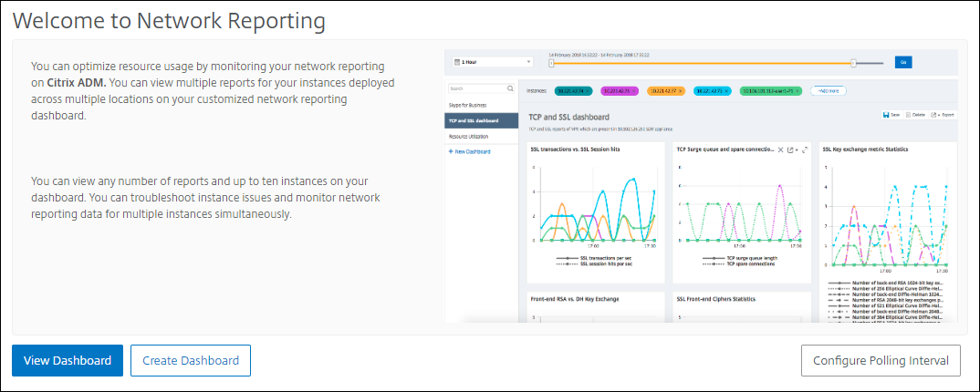
Task: Select Skype for Business dashboard in preview
Action: coord(467,105)
